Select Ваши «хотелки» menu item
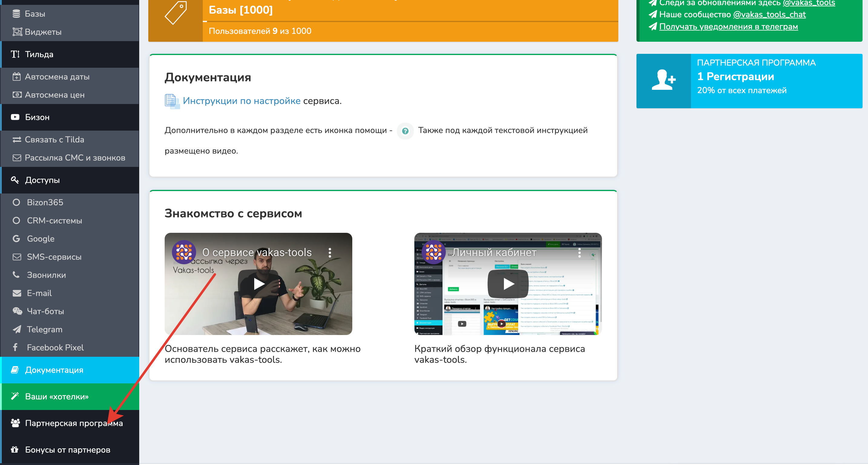The image size is (868, 465). coord(57,396)
